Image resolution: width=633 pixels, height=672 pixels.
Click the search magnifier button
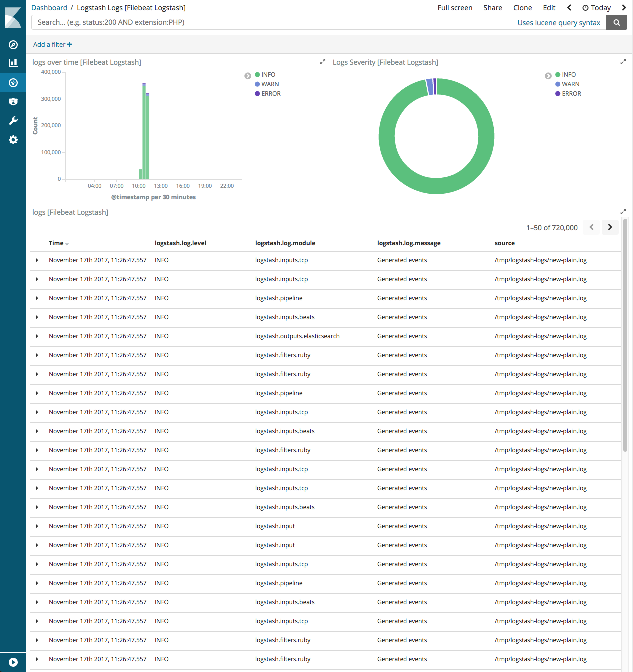[616, 22]
